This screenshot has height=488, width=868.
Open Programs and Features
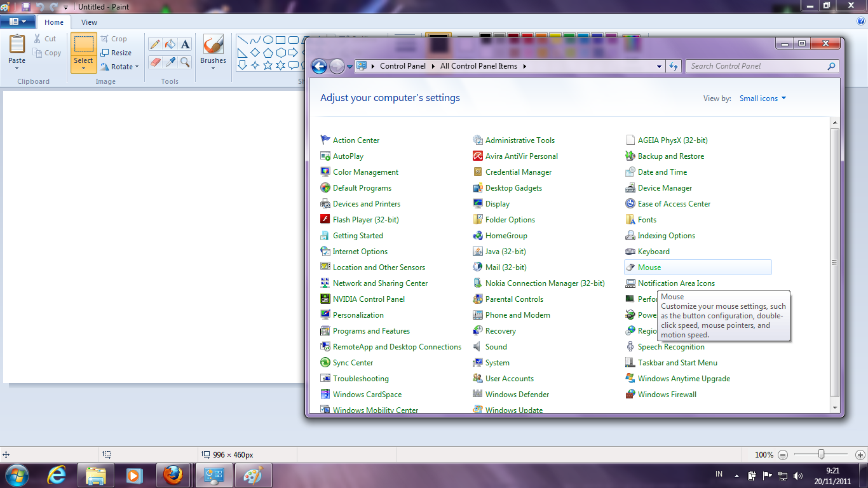coord(371,331)
